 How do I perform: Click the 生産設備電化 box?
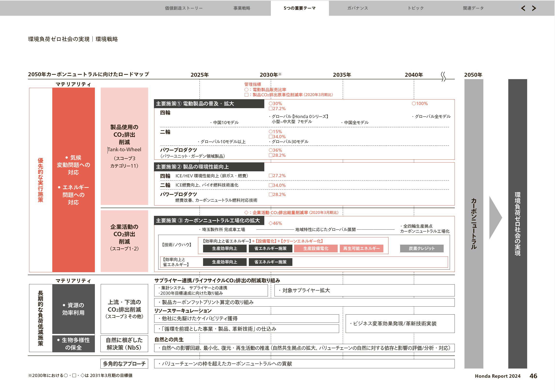[316, 249]
